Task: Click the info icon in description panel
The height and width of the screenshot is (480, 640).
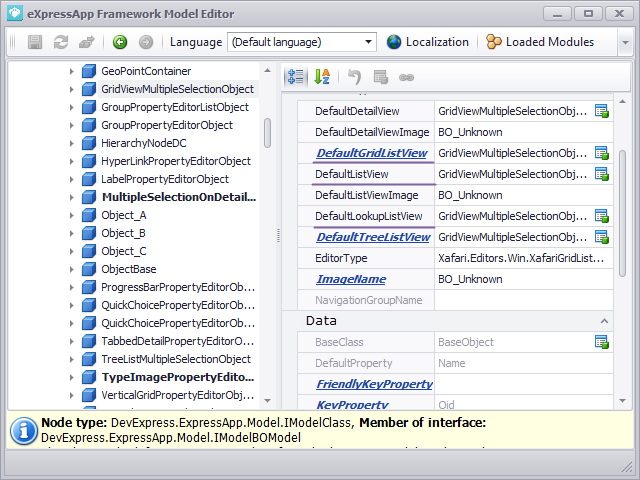Action: (x=24, y=431)
